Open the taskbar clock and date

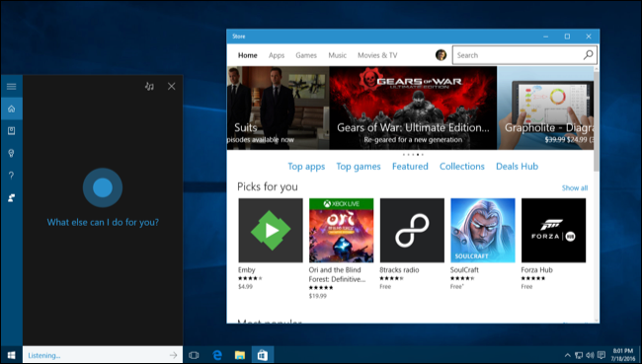pos(623,354)
